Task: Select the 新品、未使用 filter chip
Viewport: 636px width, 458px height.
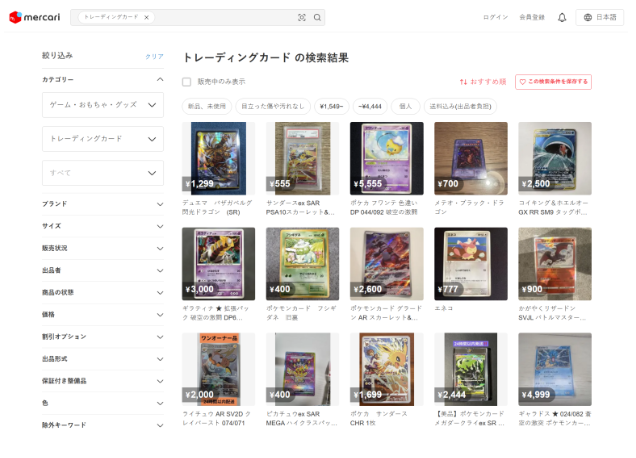Action: point(207,106)
